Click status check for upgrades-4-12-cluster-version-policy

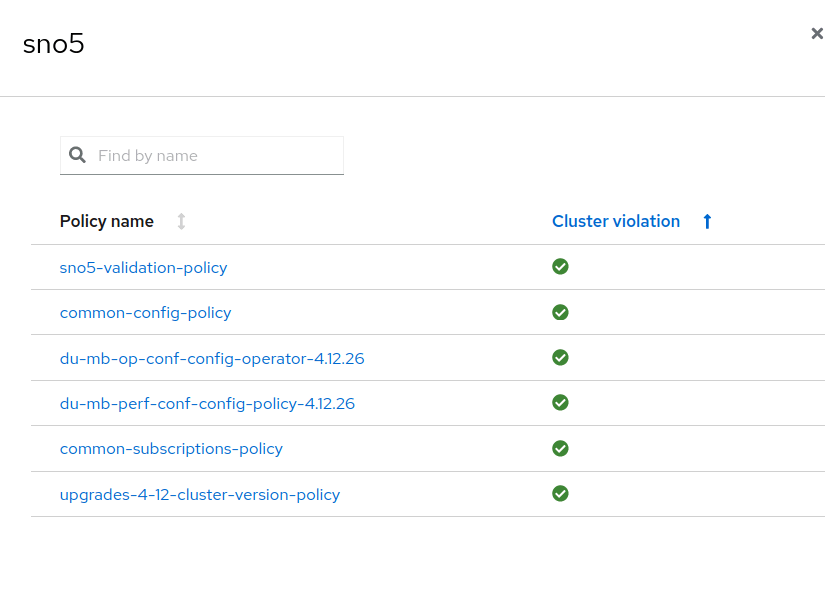coord(560,493)
